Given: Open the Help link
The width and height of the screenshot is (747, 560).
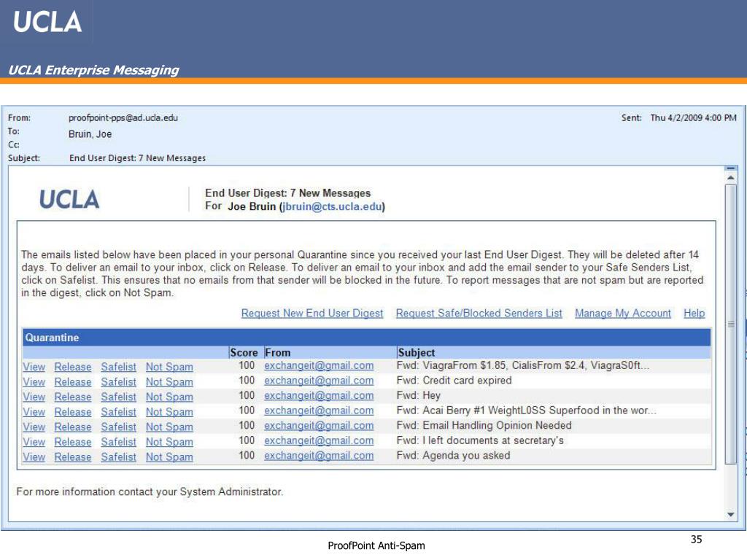Looking at the screenshot, I should pyautogui.click(x=694, y=314).
